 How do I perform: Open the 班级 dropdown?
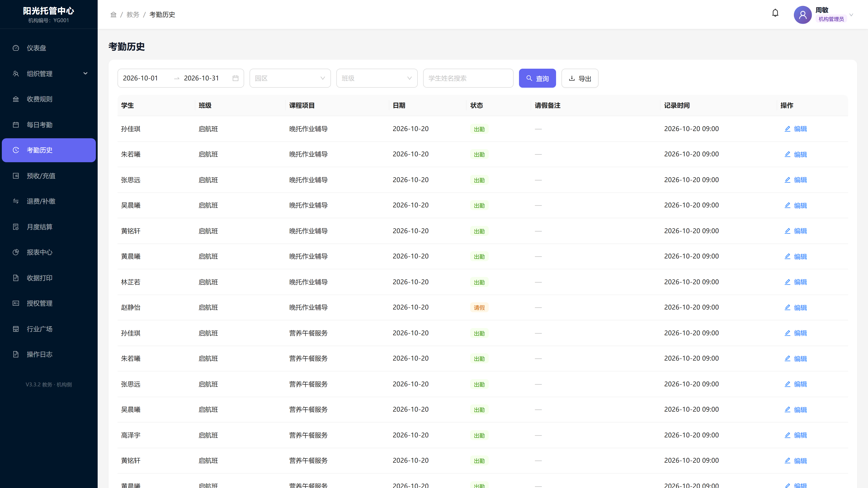point(377,78)
